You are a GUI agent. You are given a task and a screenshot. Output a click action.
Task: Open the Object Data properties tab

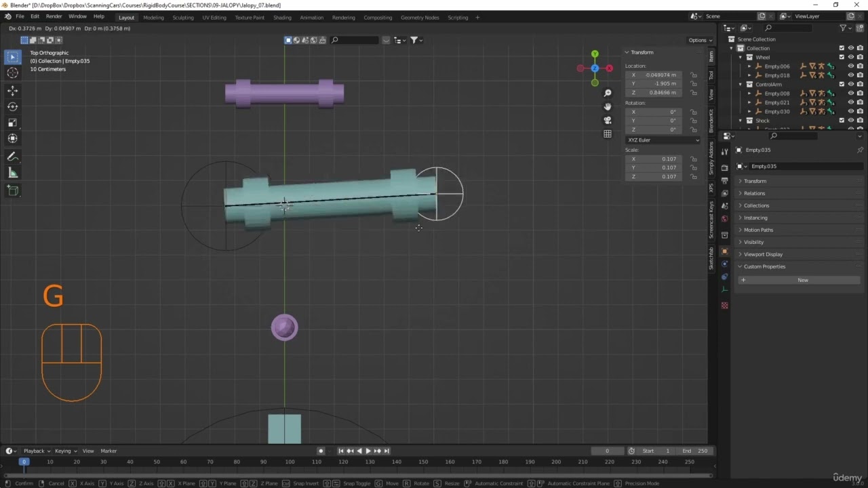(724, 289)
